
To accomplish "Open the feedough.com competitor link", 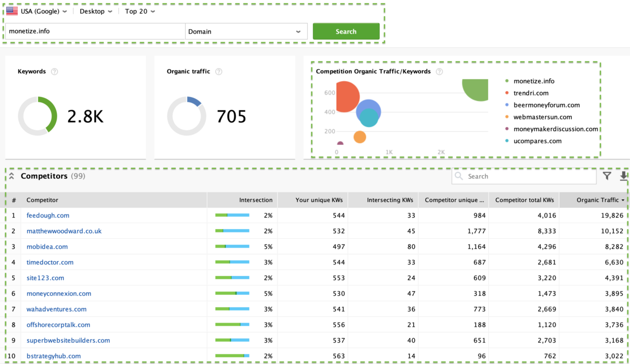I will [48, 216].
